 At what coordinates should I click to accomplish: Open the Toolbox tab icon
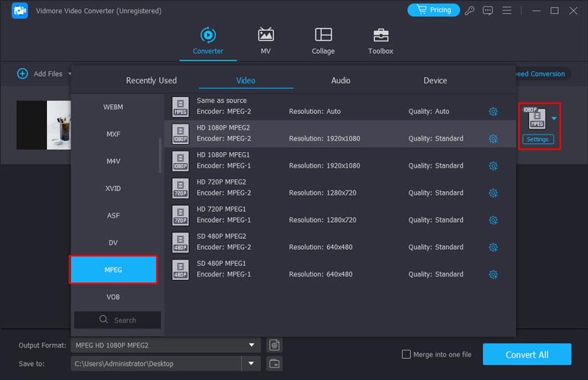pos(380,35)
